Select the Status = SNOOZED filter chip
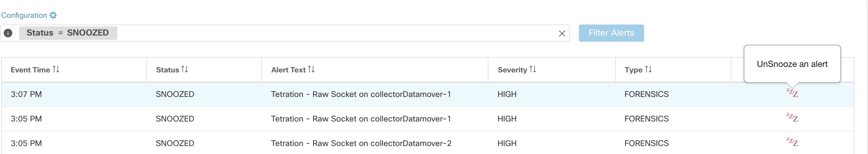The height and width of the screenshot is (154, 868). pyautogui.click(x=68, y=33)
